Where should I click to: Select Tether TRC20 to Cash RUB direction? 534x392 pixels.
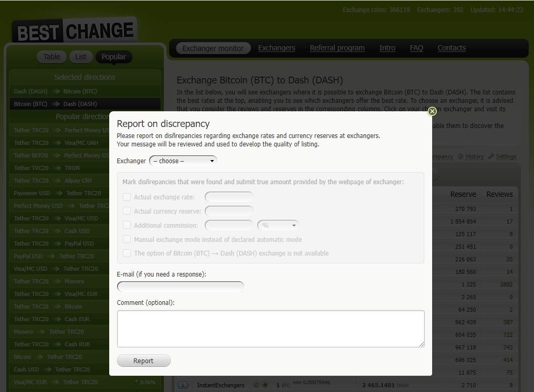tap(60, 344)
